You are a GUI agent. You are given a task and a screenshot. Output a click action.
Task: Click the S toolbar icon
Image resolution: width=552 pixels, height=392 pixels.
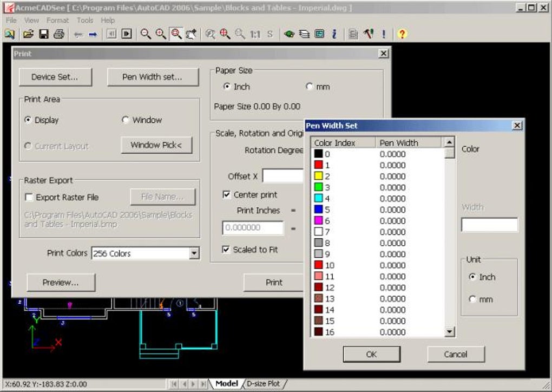coord(270,34)
